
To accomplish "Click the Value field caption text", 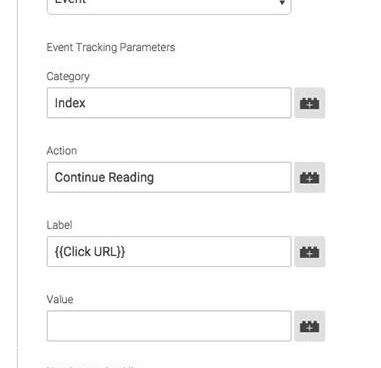I will click(60, 299).
